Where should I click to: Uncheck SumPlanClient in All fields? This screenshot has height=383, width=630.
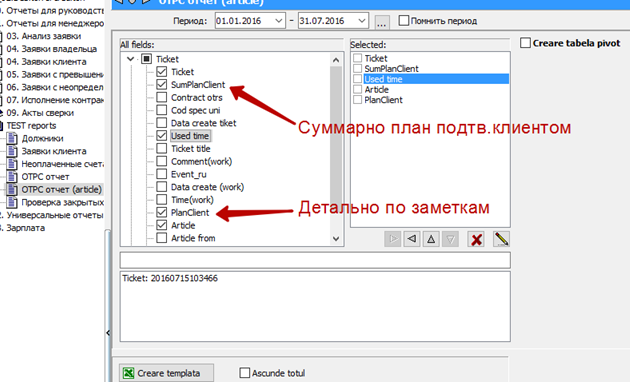pyautogui.click(x=162, y=85)
